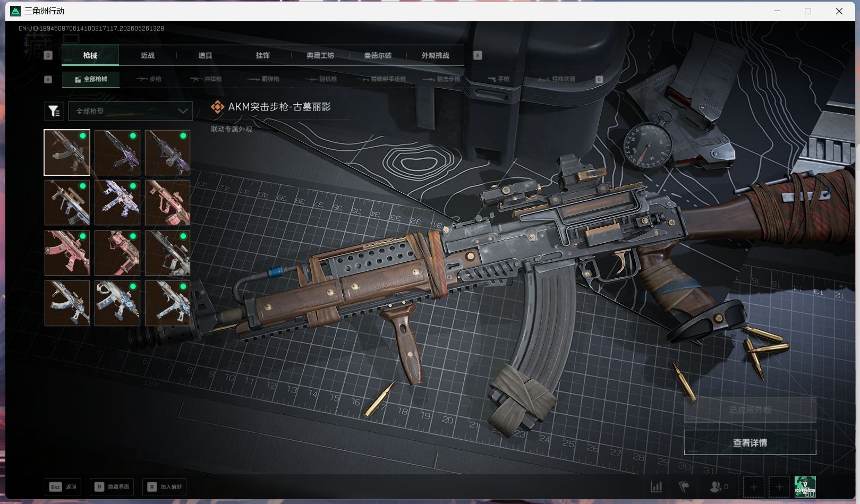860x504 pixels.
Task: Open the 外观挑战 appearance challenge tab
Action: [435, 55]
